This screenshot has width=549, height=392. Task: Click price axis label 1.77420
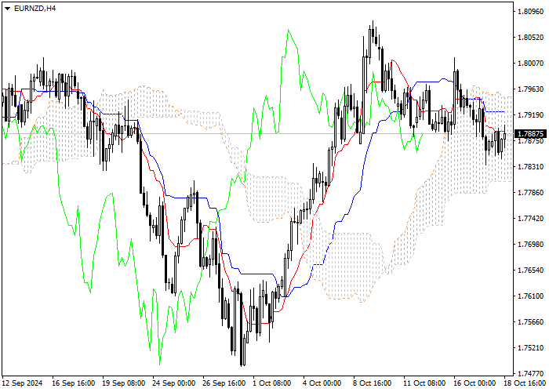530,219
